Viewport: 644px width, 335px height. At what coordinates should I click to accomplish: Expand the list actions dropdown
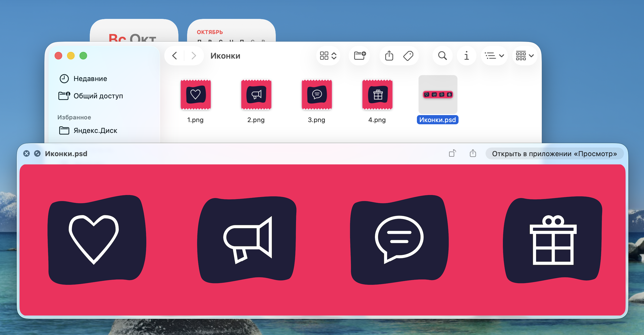pos(494,56)
